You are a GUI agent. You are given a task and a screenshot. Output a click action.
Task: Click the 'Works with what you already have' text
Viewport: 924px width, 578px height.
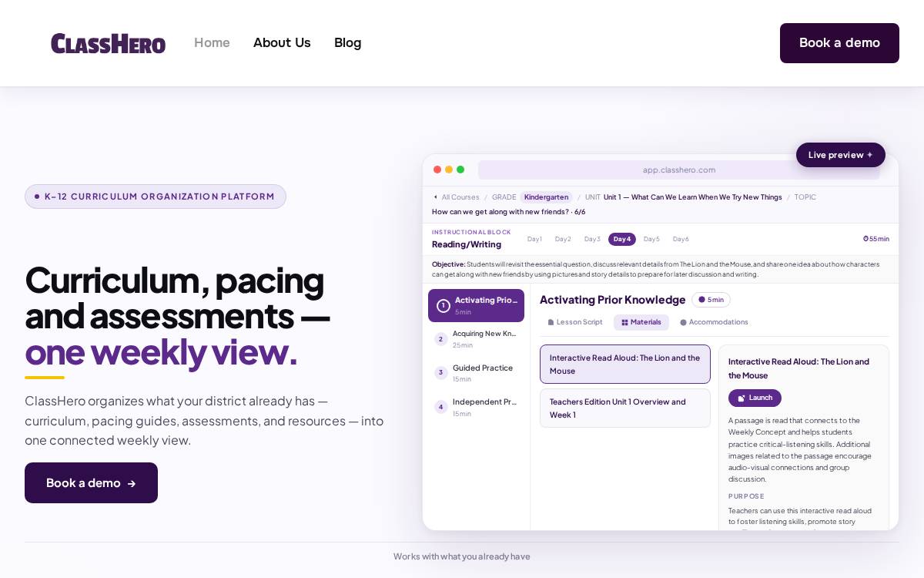pyautogui.click(x=462, y=556)
